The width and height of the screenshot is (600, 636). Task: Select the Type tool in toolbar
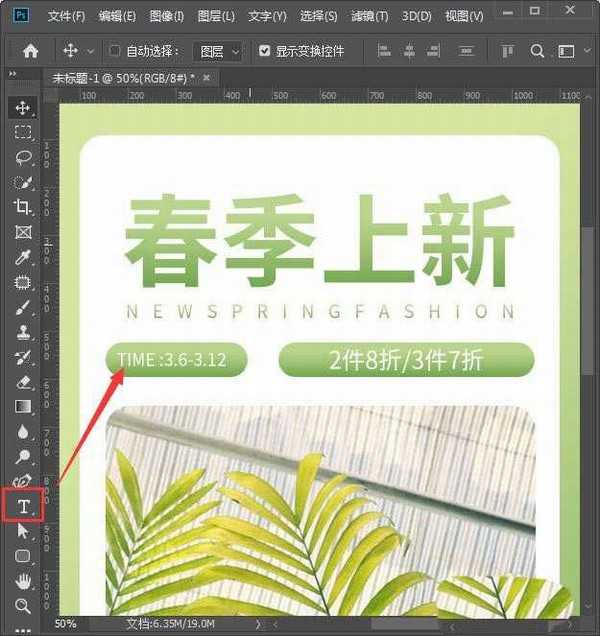click(23, 506)
